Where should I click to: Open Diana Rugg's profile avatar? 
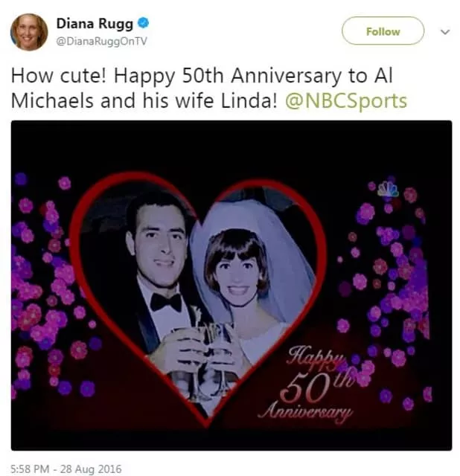coord(29,32)
